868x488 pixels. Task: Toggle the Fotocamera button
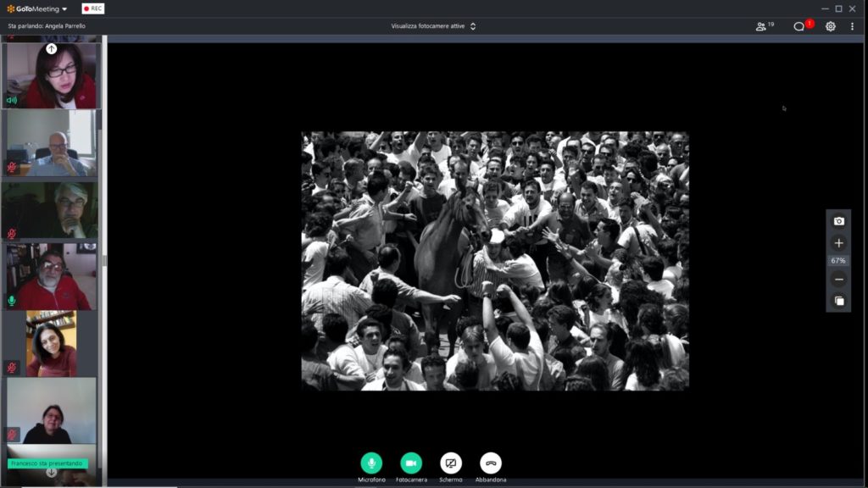(x=411, y=463)
